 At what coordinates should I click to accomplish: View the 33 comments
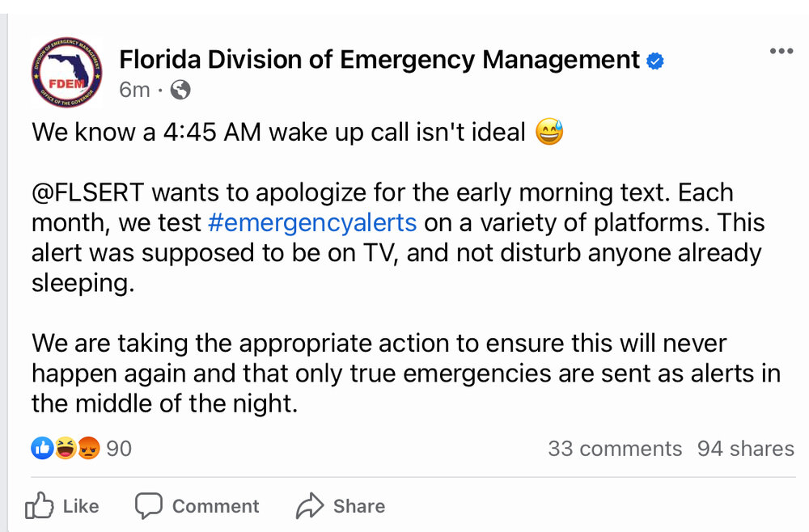point(615,449)
